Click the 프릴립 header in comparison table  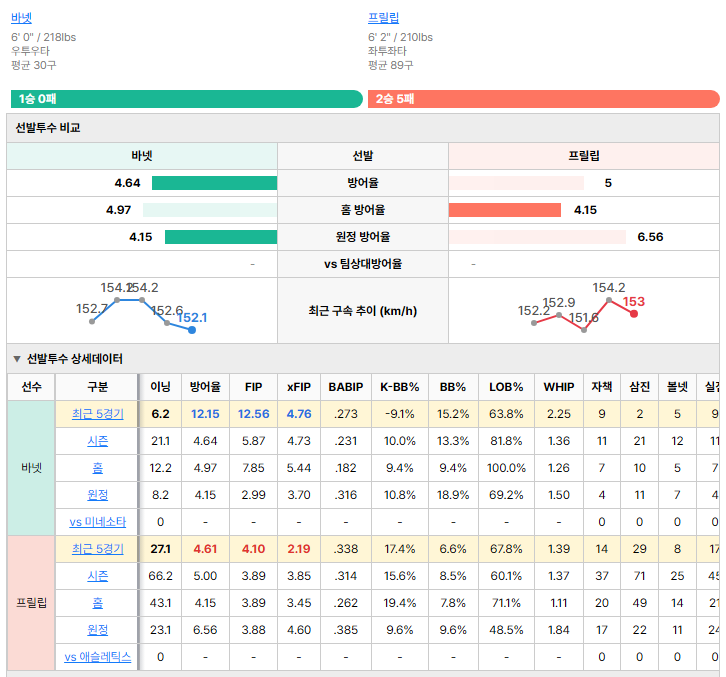[584, 156]
